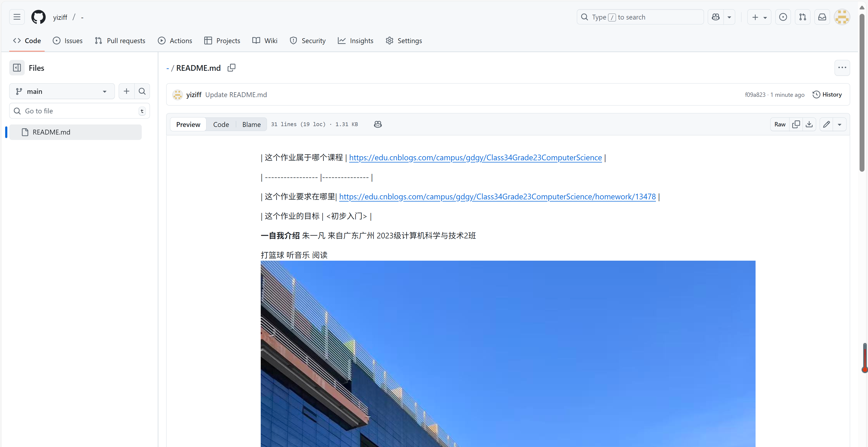Collapse the Files side panel
868x447 pixels.
pyautogui.click(x=17, y=68)
